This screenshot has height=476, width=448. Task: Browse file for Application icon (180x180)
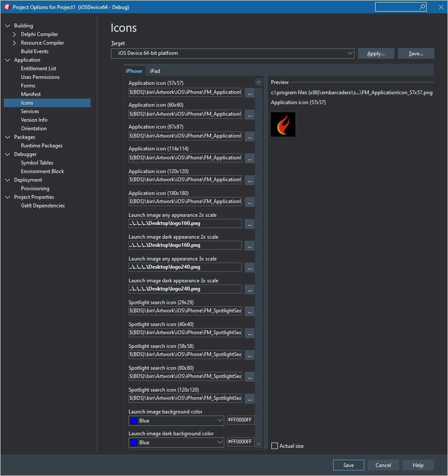[x=250, y=202]
